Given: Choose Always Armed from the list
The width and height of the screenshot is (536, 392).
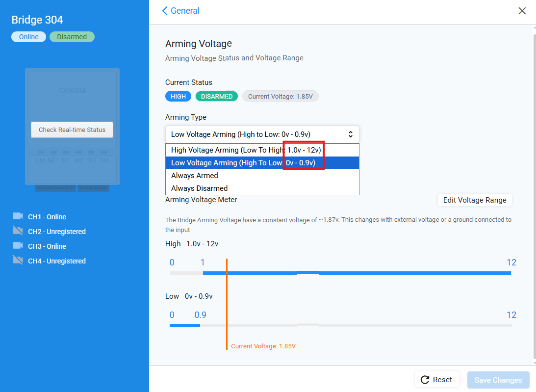Looking at the screenshot, I should (x=195, y=176).
